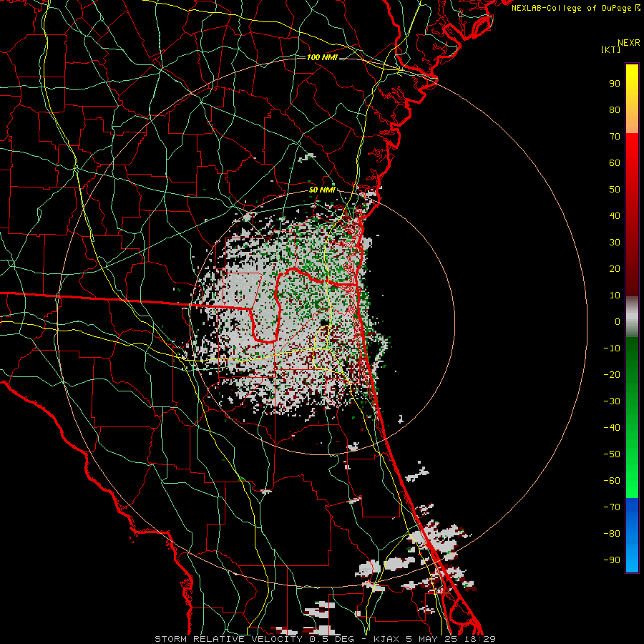This screenshot has width=644, height=644.
Task: Click the -40 knots scale label
Action: pyautogui.click(x=612, y=428)
